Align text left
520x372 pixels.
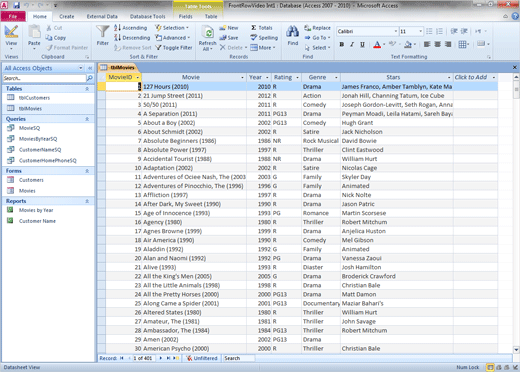[427, 44]
